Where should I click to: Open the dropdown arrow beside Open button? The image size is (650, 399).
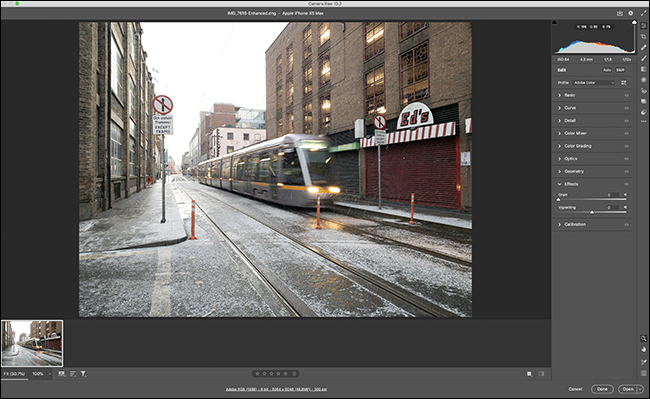tap(640, 389)
